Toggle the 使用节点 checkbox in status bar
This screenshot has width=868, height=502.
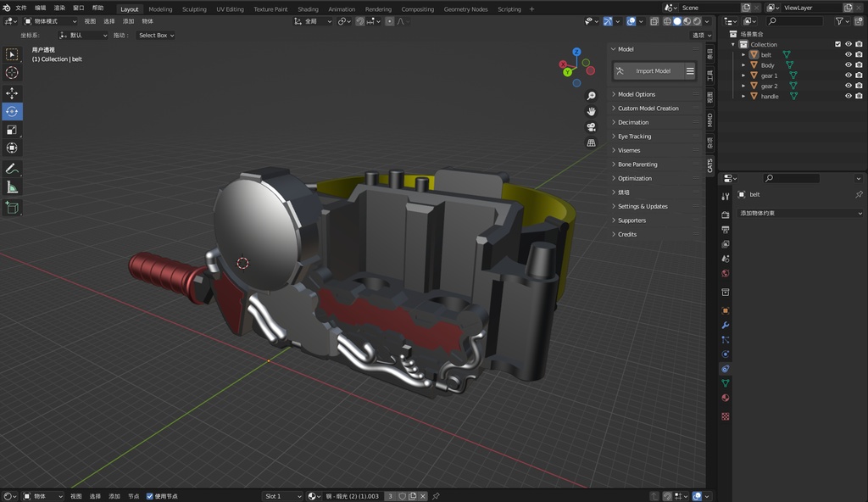coord(151,496)
